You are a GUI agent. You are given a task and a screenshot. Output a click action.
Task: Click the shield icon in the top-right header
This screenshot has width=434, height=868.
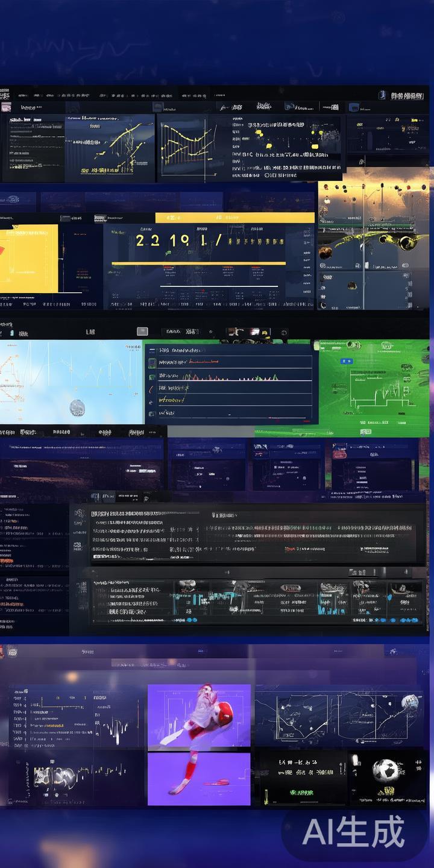[x=382, y=95]
